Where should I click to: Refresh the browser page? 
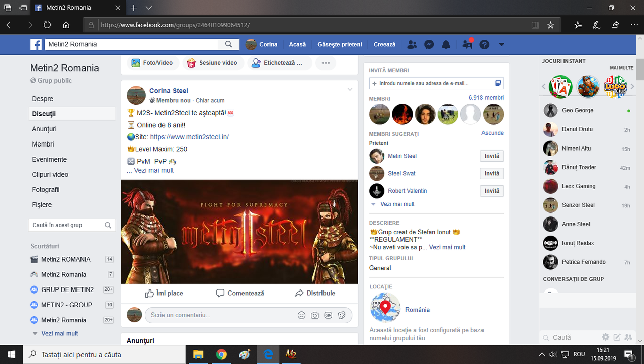click(47, 25)
